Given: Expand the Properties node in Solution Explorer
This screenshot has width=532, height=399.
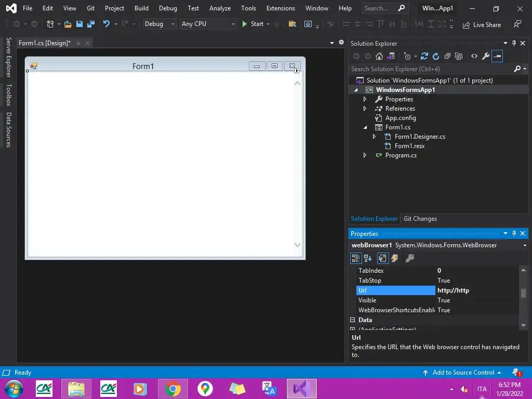Looking at the screenshot, I should pos(365,99).
